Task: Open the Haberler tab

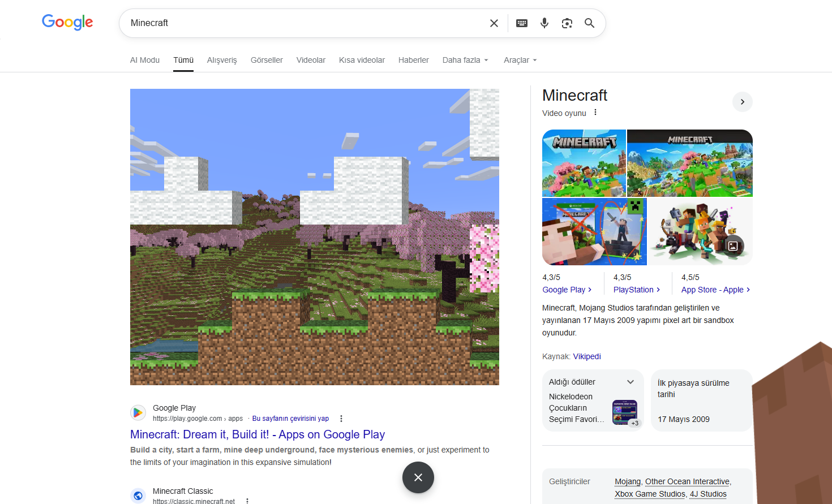Action: click(x=414, y=60)
